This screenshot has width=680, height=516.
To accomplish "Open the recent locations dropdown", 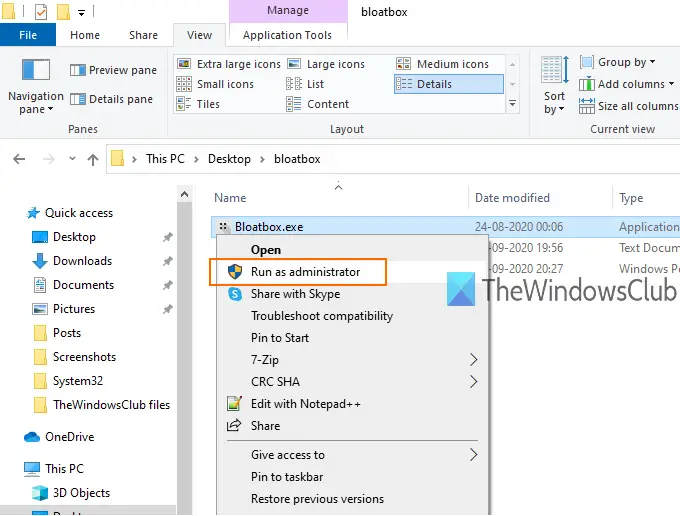I will click(72, 159).
